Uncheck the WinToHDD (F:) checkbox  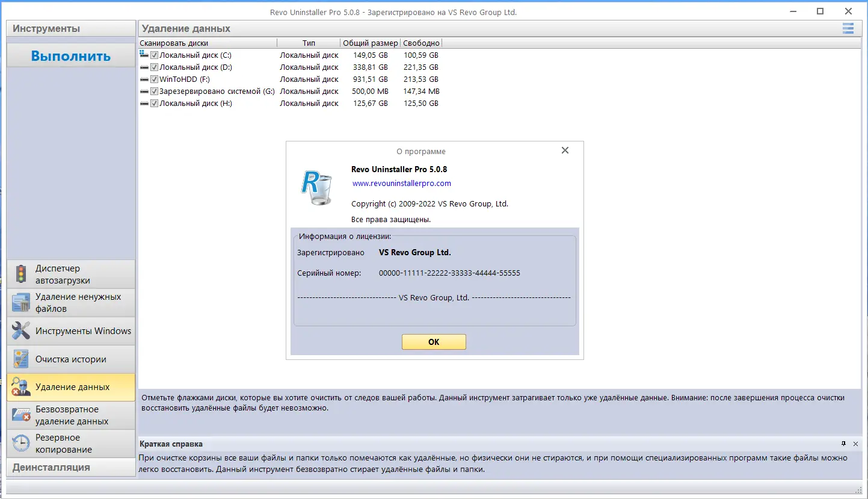[155, 79]
